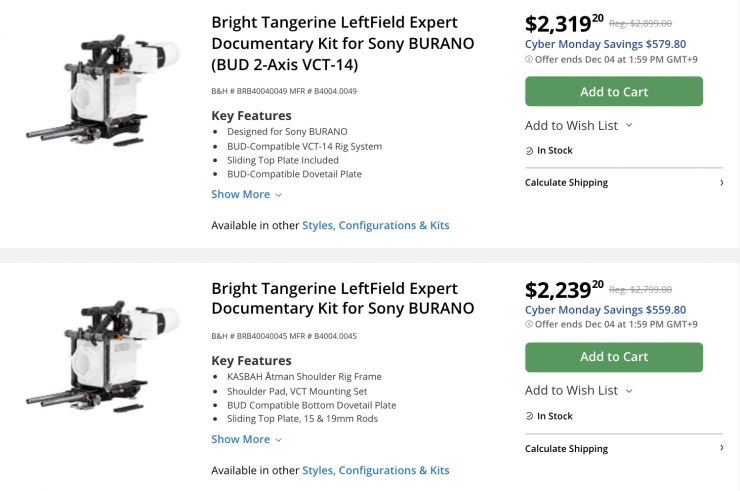Screen dimensions: 740x491
Task: Click info icon beside second offer end date
Action: (x=529, y=324)
